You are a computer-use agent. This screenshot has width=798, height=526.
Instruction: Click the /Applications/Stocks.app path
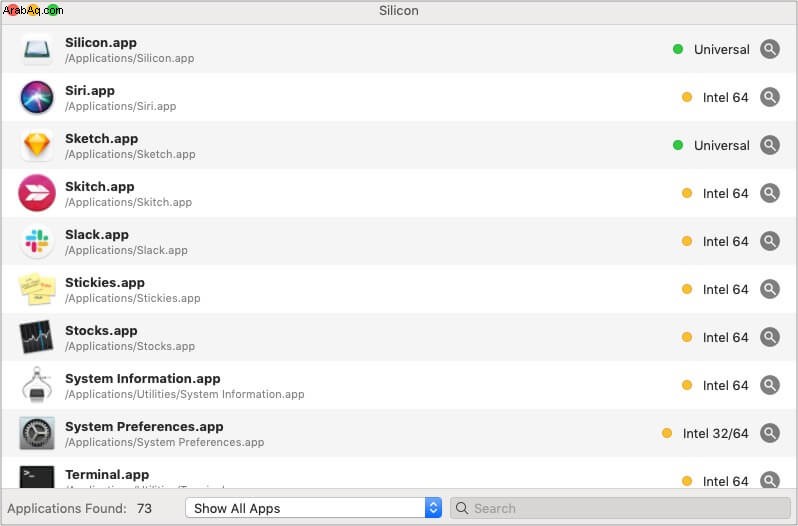[130, 346]
